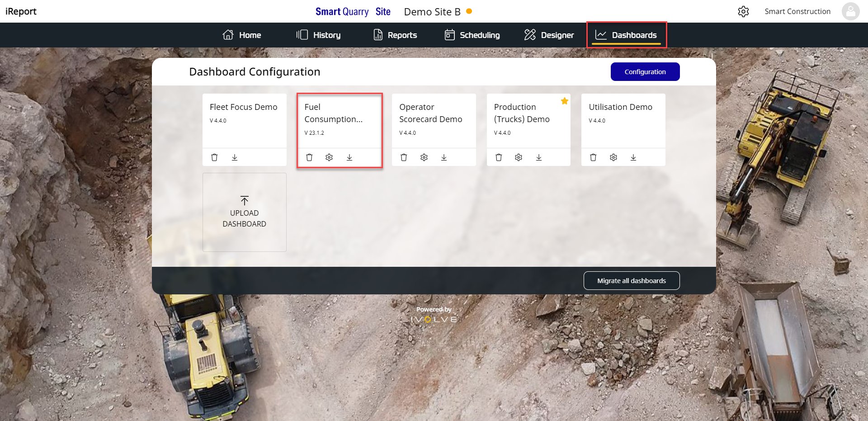Click the iReport logo text

coord(21,11)
